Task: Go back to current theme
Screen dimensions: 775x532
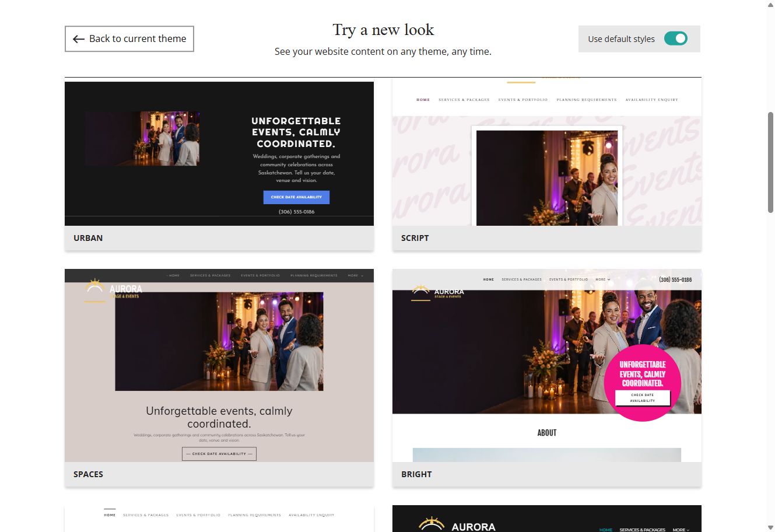Action: (x=129, y=38)
